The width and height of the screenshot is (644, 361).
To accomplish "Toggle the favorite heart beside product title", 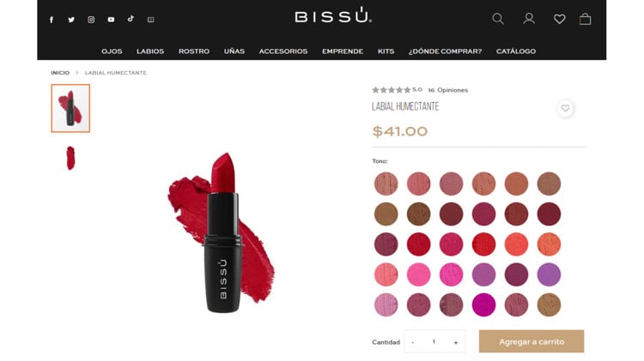I will coord(566,108).
